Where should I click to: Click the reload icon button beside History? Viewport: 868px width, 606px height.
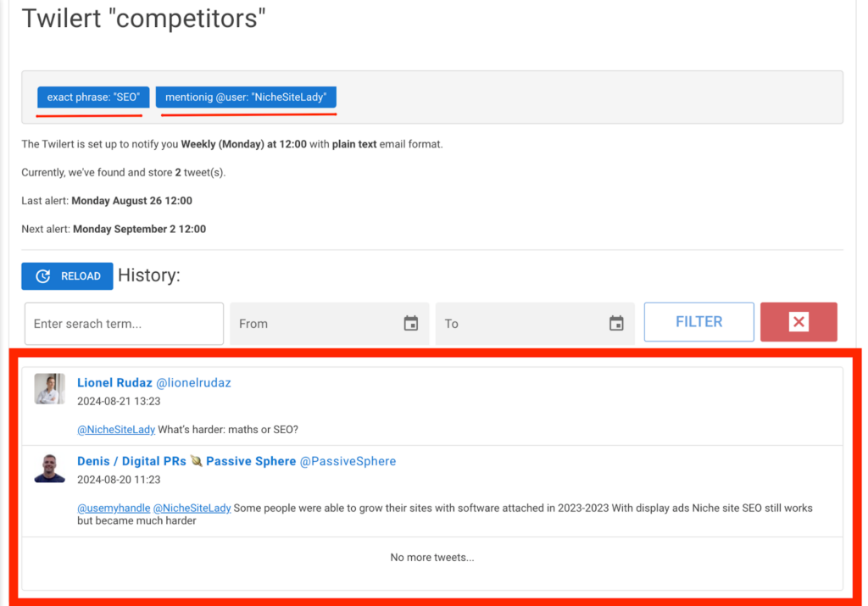(67, 276)
